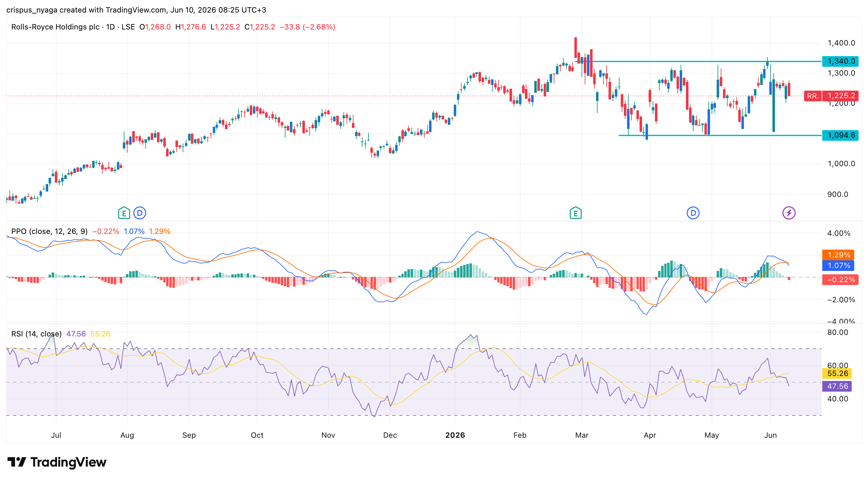Screen dimensions: 868x481
Task: Click the RSI value 47.56 in legend
Action: (x=76, y=334)
